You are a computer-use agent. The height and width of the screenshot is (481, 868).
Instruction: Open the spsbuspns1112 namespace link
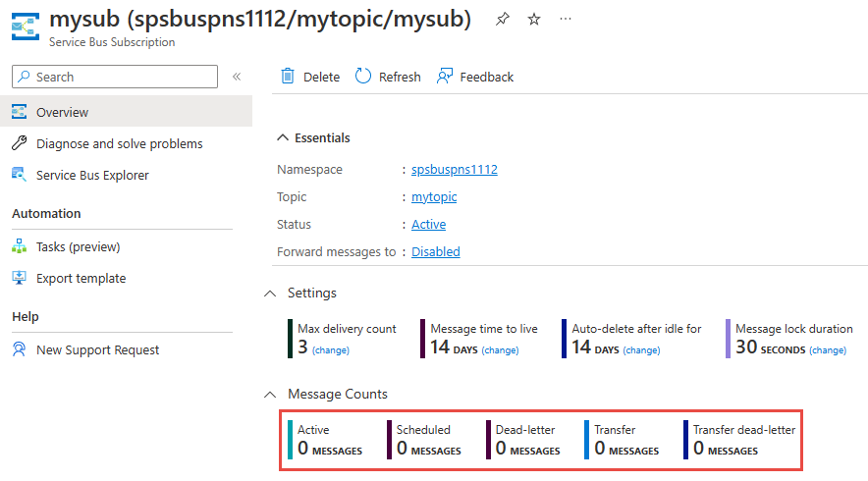coord(455,170)
